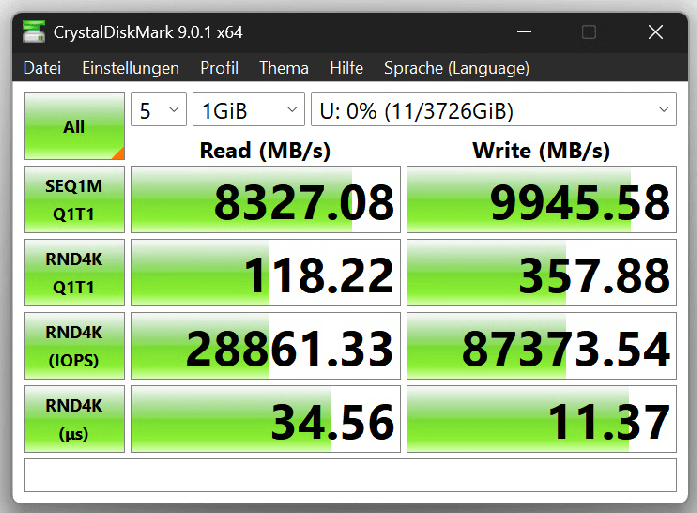The height and width of the screenshot is (513, 697).
Task: Open the Sprache (Language) menu
Action: tap(457, 68)
